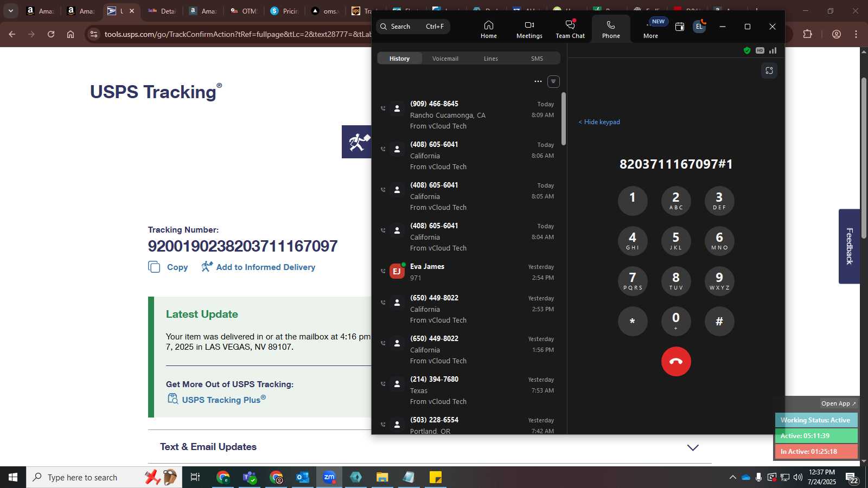Viewport: 868px width, 488px height.
Task: Hide the dial keypad
Action: (599, 122)
